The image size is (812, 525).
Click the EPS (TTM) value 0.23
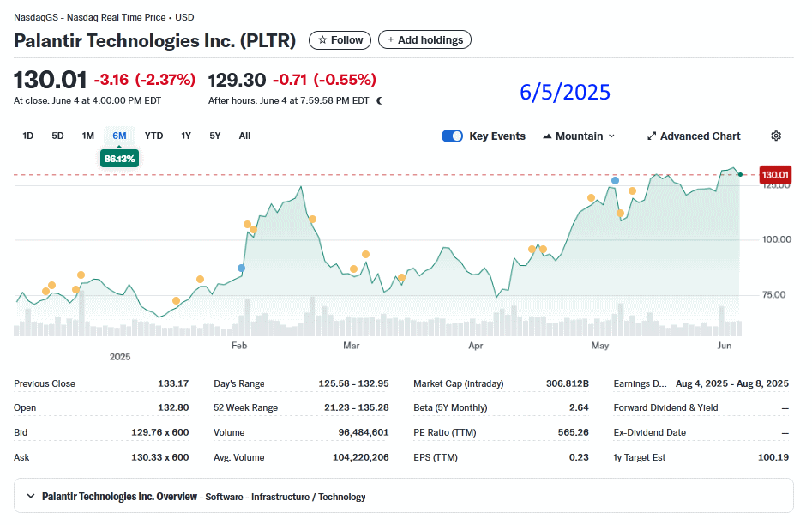tap(579, 457)
